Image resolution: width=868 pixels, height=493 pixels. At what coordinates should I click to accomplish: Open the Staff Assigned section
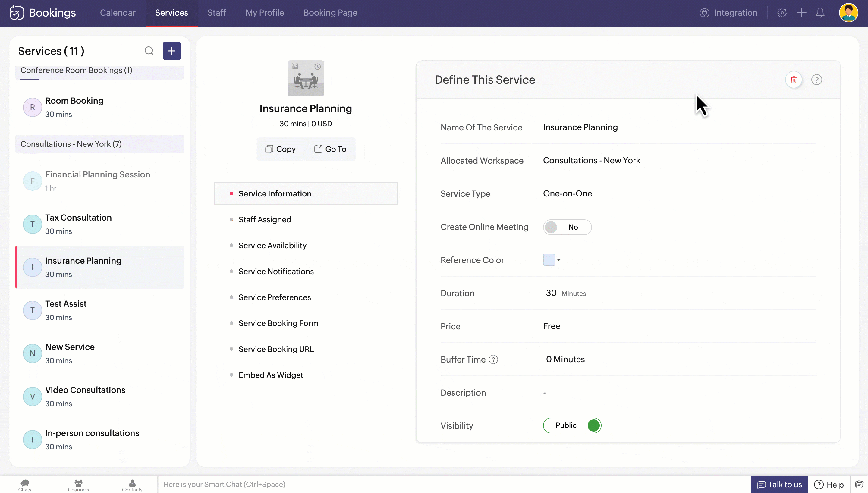pyautogui.click(x=265, y=220)
